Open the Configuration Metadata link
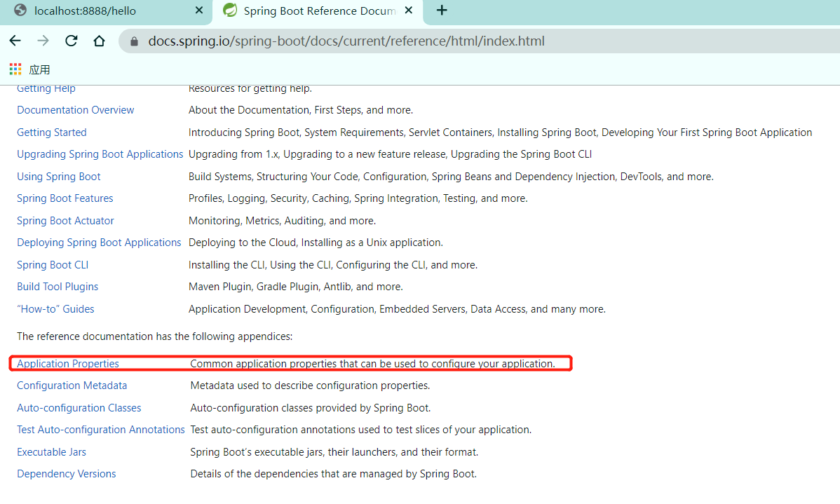The height and width of the screenshot is (504, 840). (72, 386)
